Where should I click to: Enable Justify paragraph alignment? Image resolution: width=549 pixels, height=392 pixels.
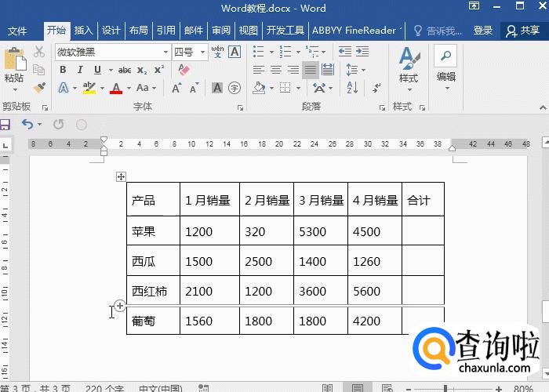[x=311, y=70]
